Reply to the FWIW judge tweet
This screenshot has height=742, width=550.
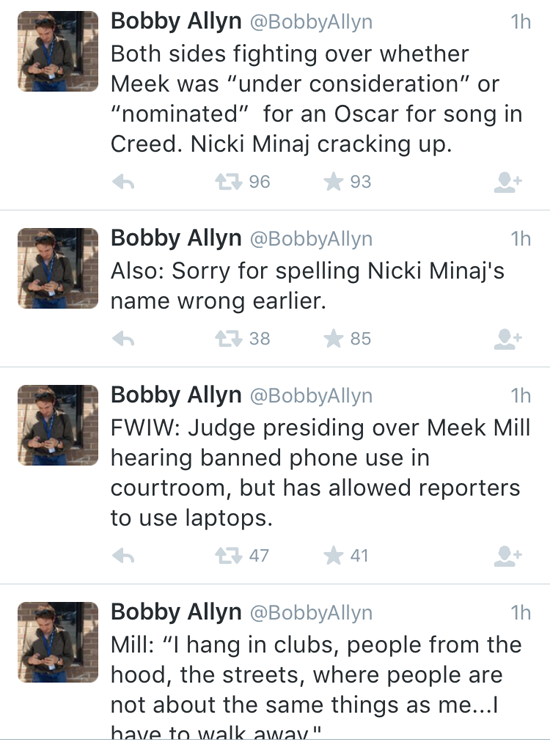124,556
